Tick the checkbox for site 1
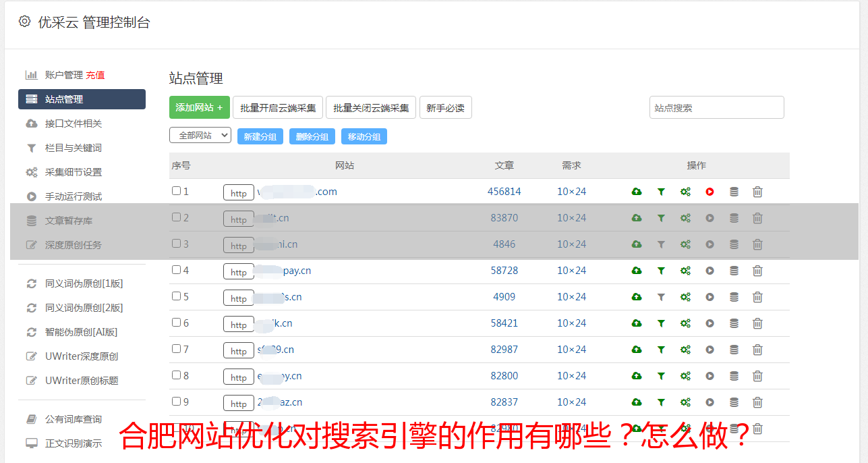The height and width of the screenshot is (463, 868). pos(176,191)
